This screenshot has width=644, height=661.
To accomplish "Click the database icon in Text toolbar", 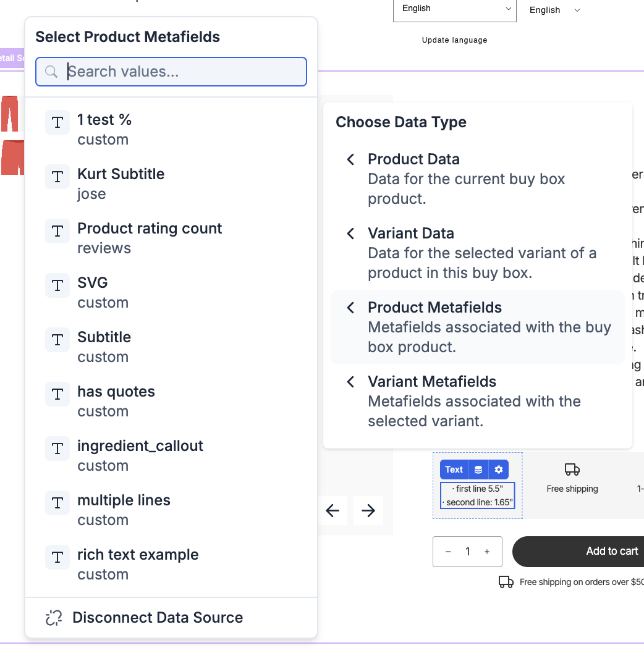I will pyautogui.click(x=478, y=469).
